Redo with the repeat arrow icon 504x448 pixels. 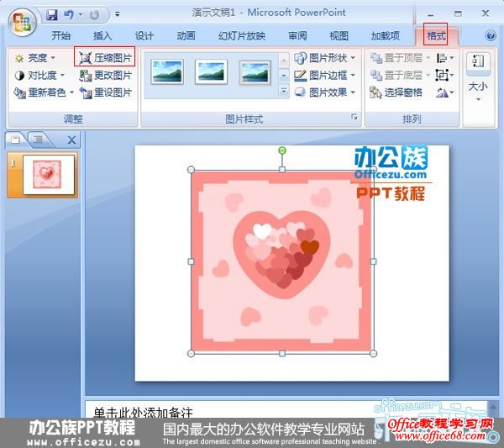click(94, 15)
